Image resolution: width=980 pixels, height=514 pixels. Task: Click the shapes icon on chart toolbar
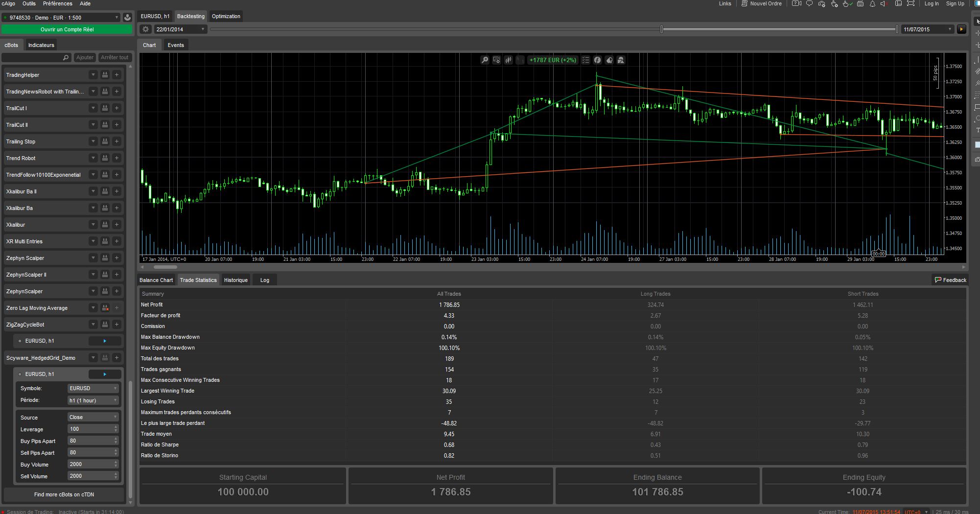(x=621, y=60)
